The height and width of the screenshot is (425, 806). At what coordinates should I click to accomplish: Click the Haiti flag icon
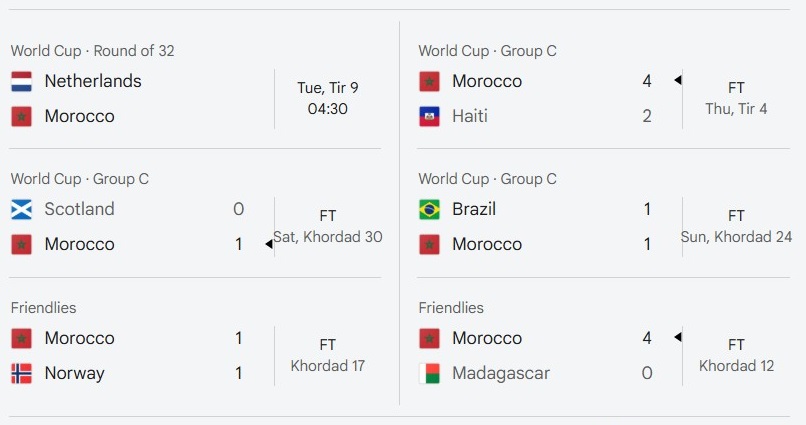[x=429, y=116]
